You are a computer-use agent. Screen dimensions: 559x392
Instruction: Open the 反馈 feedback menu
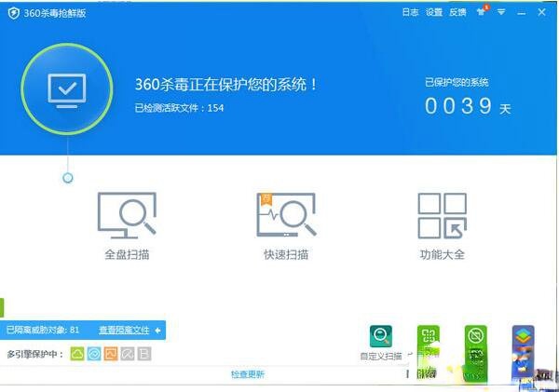click(457, 12)
